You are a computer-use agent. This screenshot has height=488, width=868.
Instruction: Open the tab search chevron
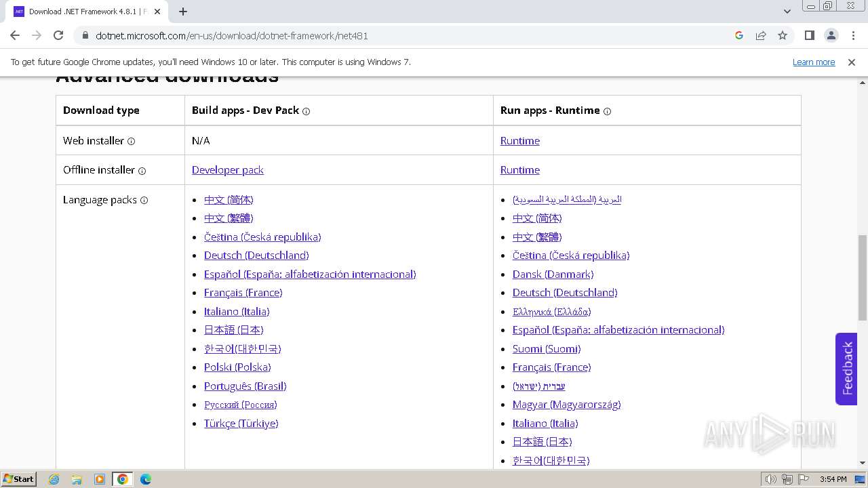[787, 12]
